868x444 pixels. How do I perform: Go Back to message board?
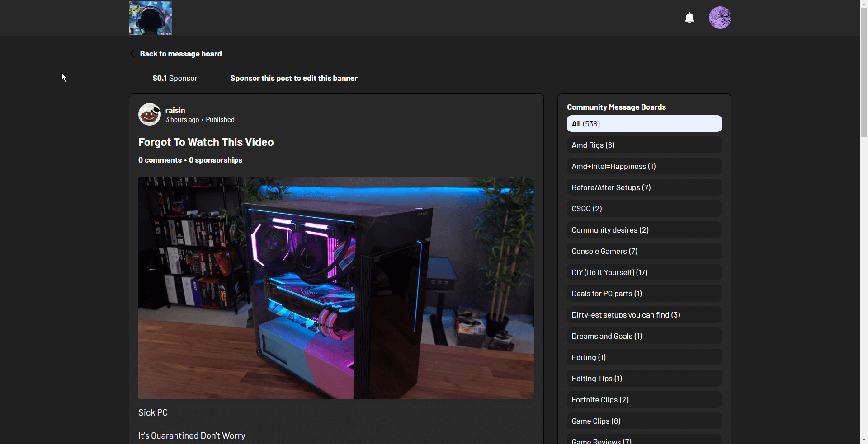click(x=181, y=53)
